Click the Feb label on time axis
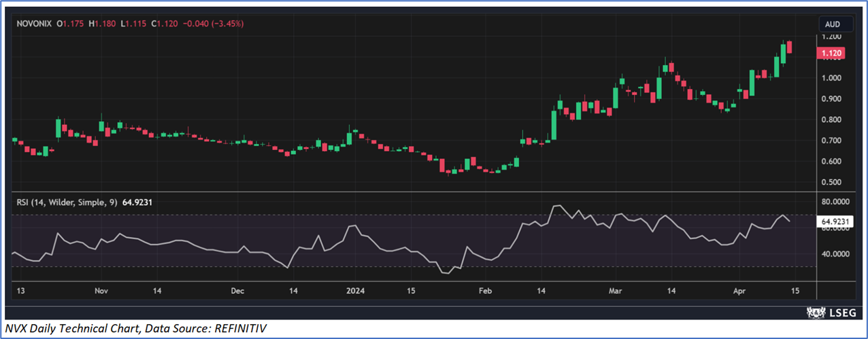This screenshot has width=868, height=339. [485, 290]
